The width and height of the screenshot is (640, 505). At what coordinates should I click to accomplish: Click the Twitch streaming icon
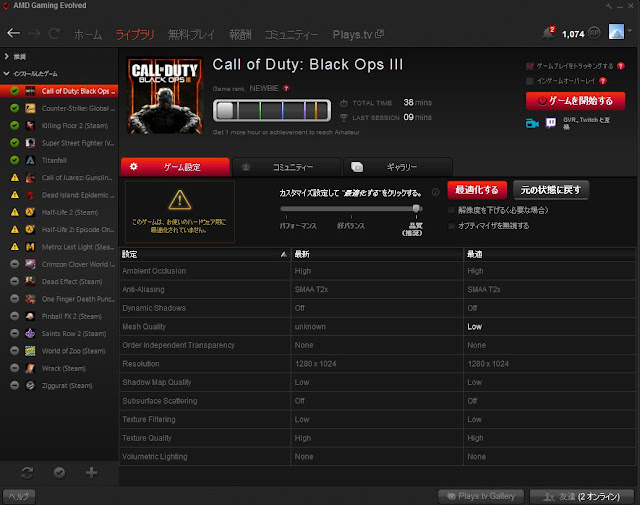tap(551, 123)
